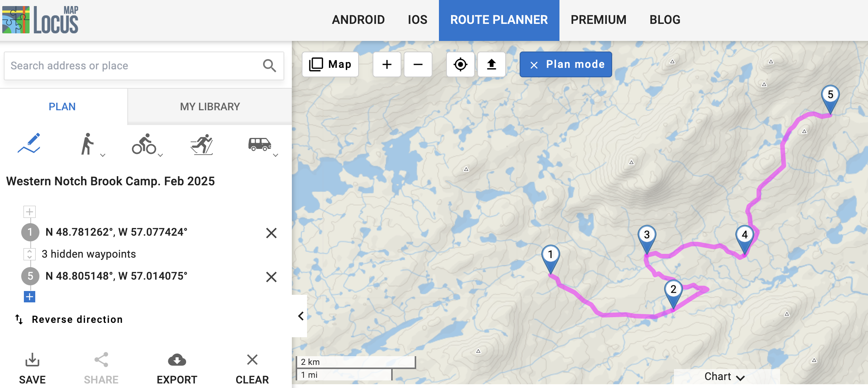Viewport: 868px width, 388px height.
Task: Exit Plan mode toggle
Action: (x=566, y=64)
